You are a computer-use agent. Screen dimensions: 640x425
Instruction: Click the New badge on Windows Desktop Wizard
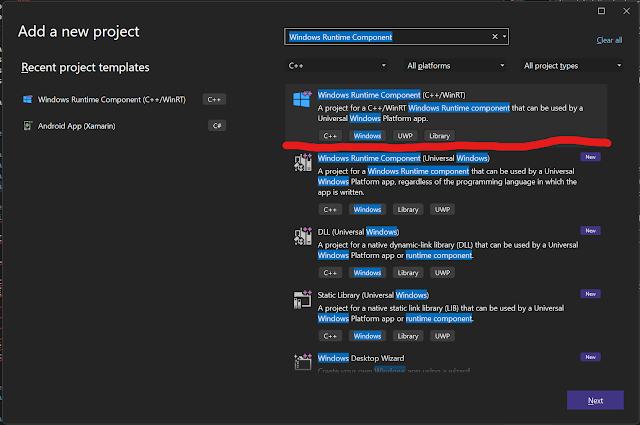point(590,357)
